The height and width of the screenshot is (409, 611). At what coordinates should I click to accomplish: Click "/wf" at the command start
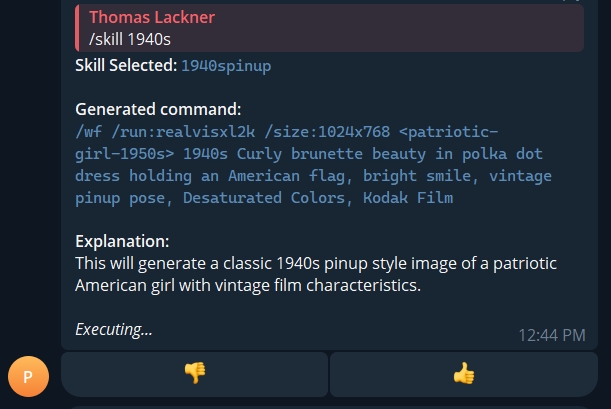[88, 132]
